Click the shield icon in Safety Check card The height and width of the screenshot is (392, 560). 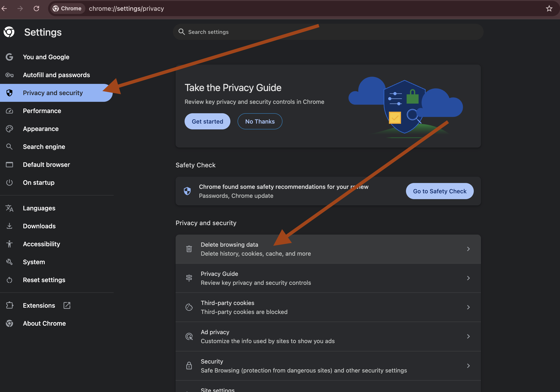click(x=187, y=191)
